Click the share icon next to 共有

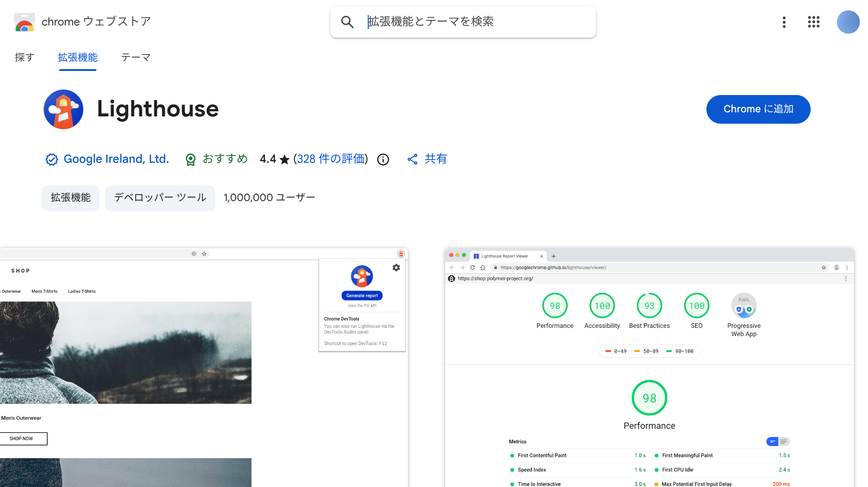pyautogui.click(x=412, y=159)
